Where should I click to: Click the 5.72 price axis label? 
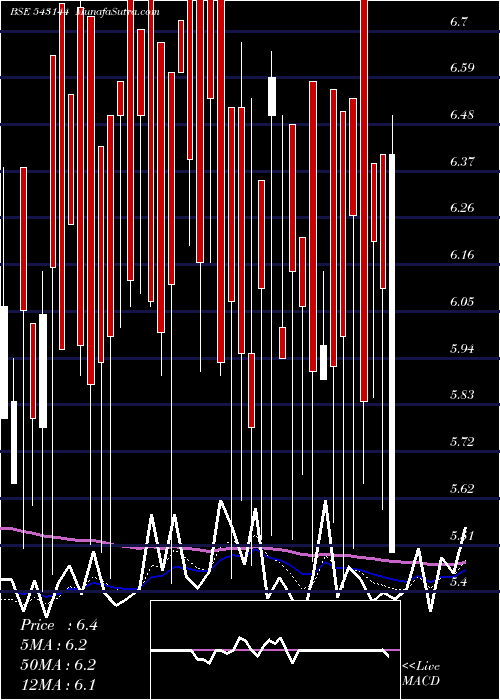[x=462, y=442]
